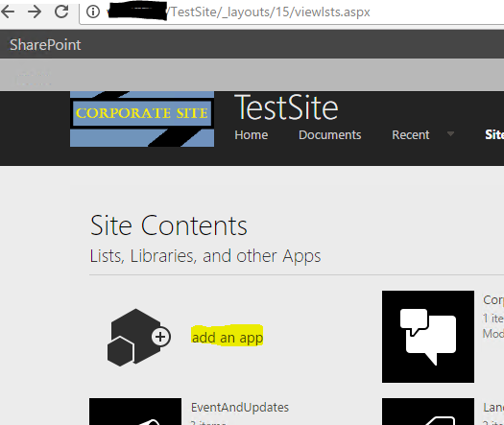
Task: Click the add an app link
Action: pos(228,338)
